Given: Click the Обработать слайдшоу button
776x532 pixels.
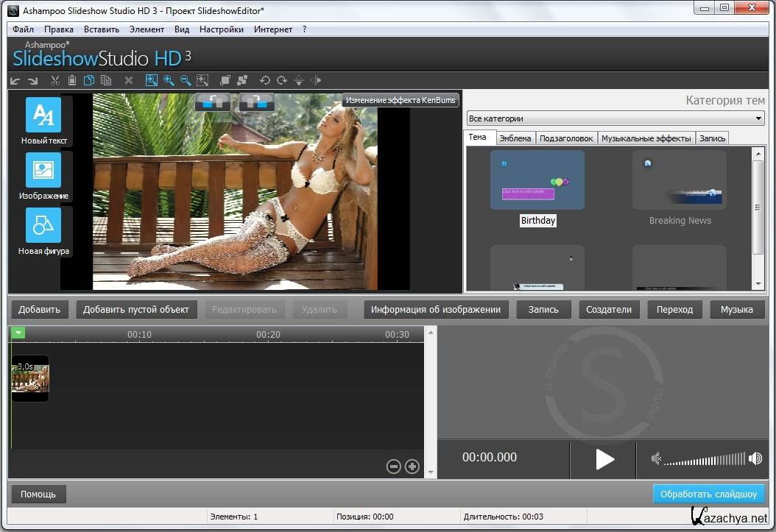Looking at the screenshot, I should (x=708, y=494).
